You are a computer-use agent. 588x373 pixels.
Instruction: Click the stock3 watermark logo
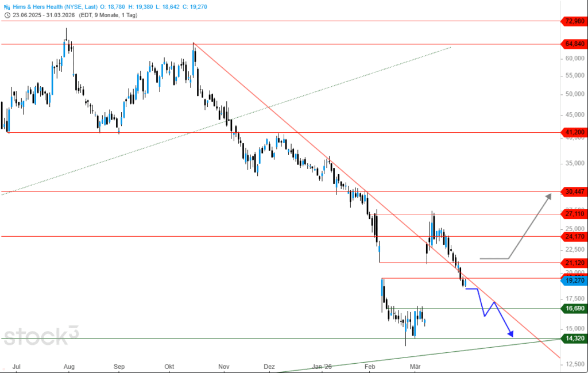pyautogui.click(x=40, y=335)
